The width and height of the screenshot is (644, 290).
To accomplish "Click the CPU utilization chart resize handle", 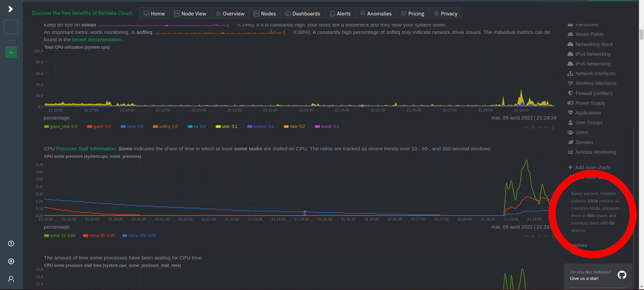I will [x=553, y=127].
